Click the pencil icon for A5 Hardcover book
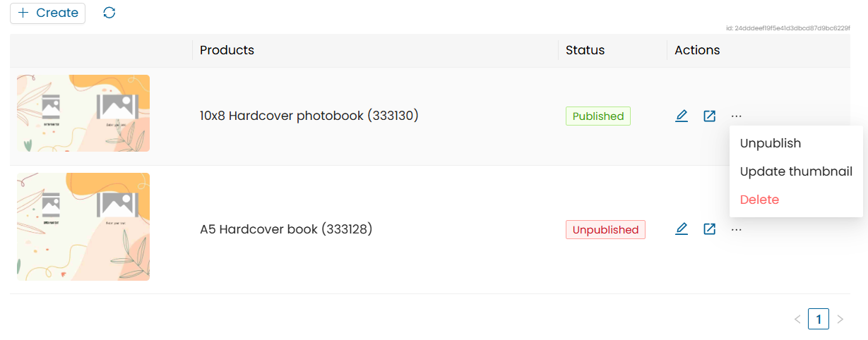 (x=681, y=229)
